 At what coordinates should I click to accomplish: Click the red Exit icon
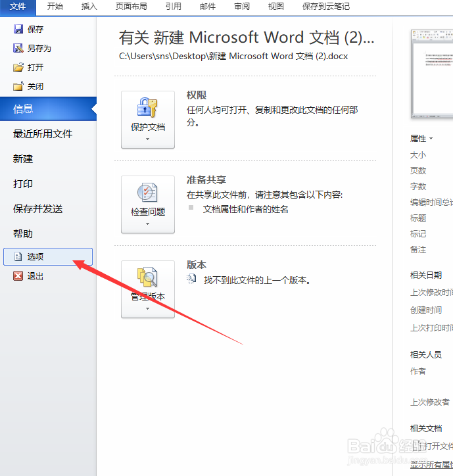[18, 275]
